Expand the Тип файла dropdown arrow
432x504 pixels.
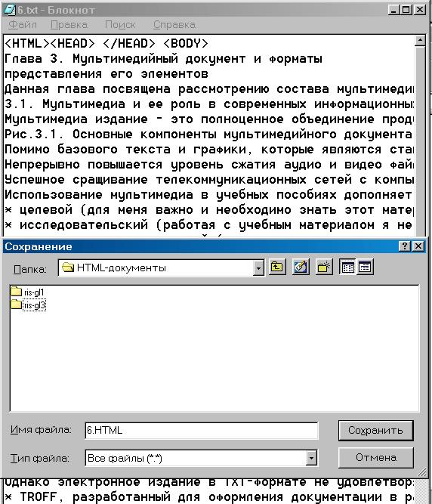tap(311, 458)
